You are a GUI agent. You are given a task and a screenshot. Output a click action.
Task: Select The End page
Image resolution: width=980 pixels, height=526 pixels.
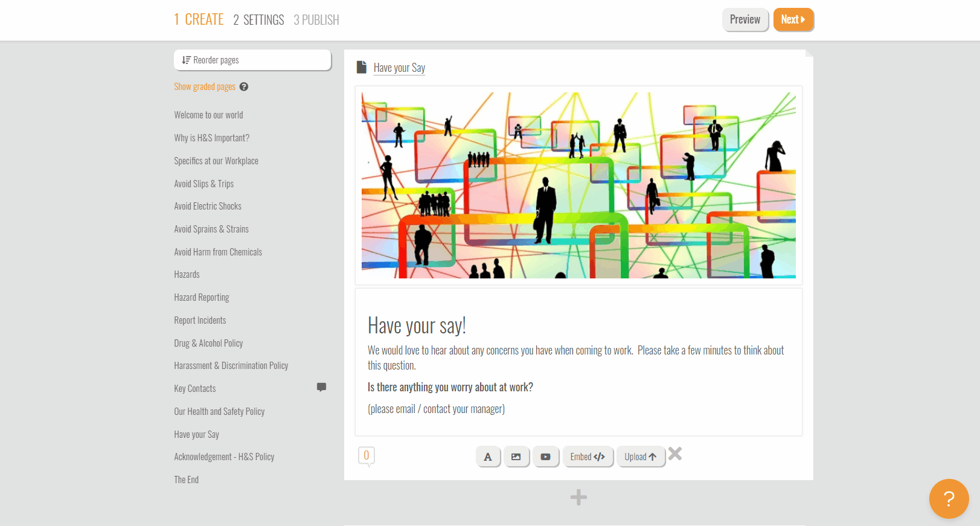point(186,480)
